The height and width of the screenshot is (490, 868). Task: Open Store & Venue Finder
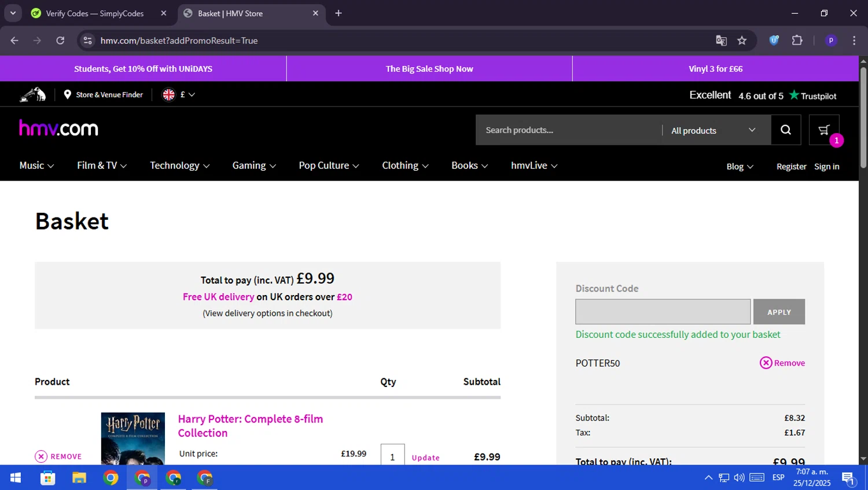pos(103,94)
